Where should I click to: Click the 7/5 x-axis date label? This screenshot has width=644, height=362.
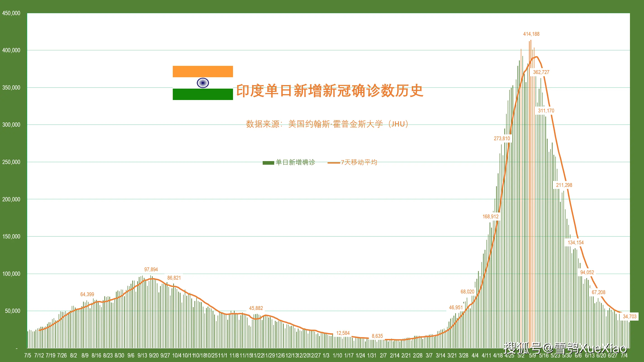[x=28, y=355]
